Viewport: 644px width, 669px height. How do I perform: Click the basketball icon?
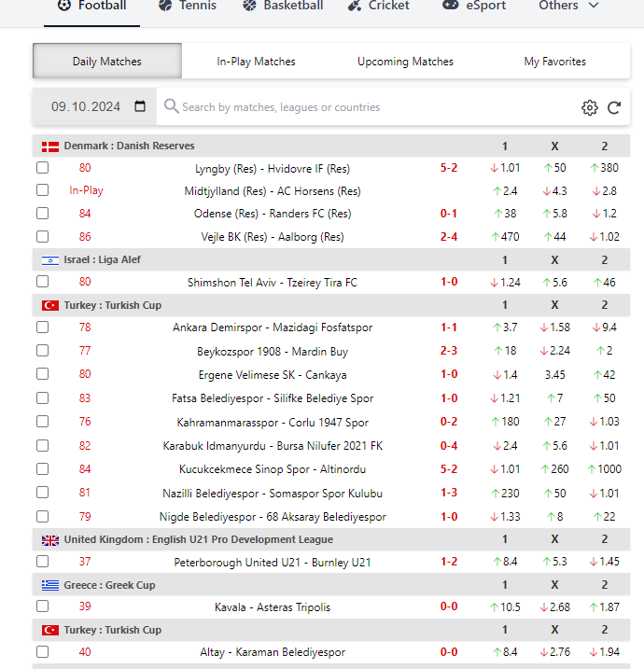(x=249, y=5)
